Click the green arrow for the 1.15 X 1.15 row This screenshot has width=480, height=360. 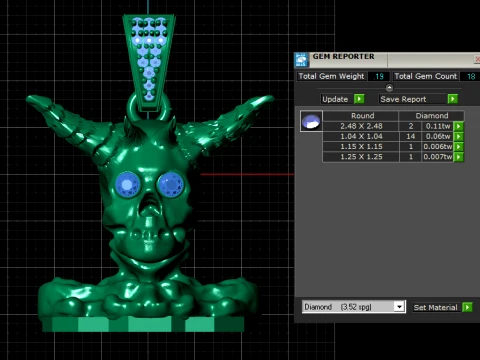point(459,147)
